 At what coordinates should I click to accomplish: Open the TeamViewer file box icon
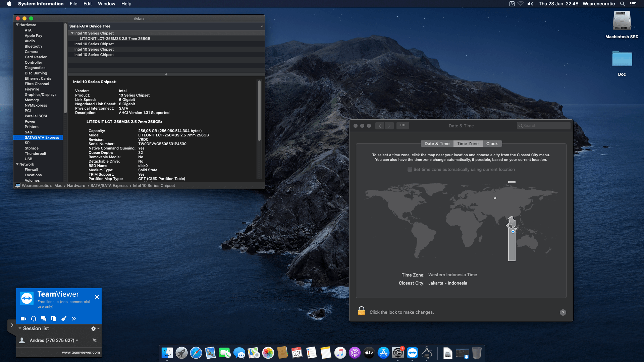tap(54, 319)
